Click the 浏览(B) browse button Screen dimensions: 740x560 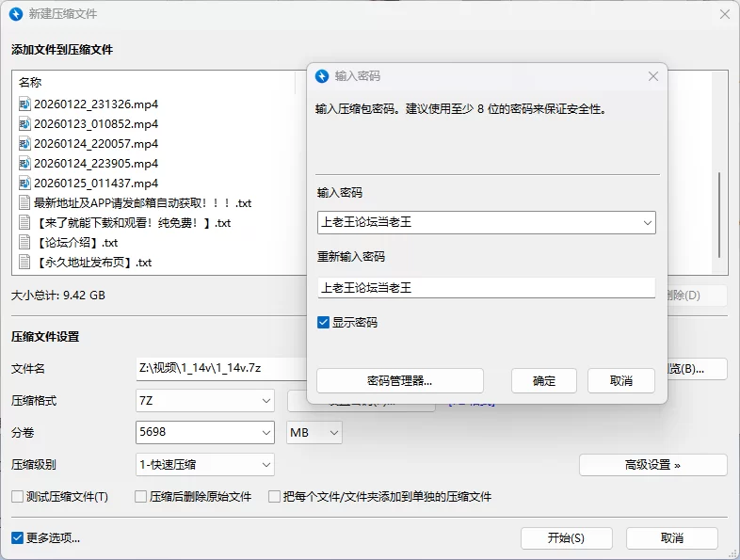click(x=697, y=369)
